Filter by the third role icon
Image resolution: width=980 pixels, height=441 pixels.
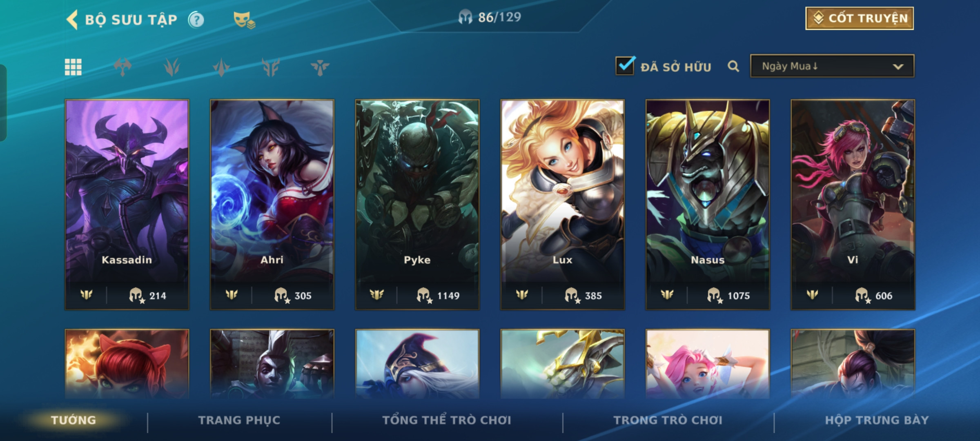(221, 67)
